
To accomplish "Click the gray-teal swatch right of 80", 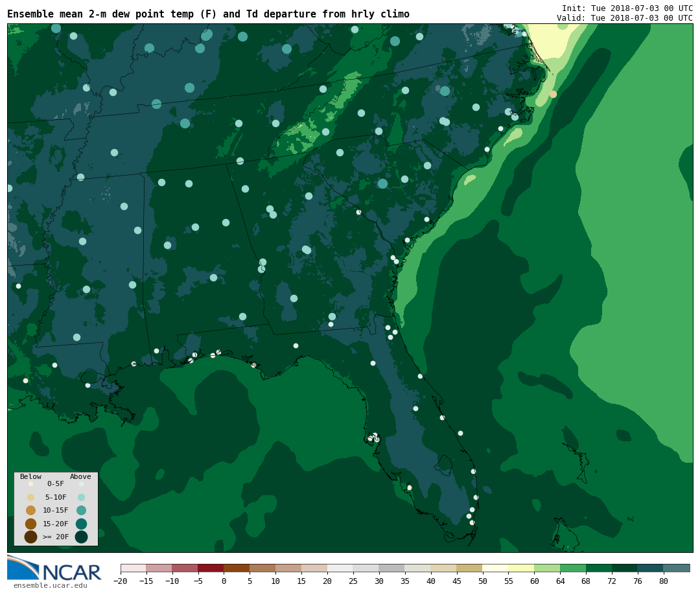I will [x=676, y=568].
